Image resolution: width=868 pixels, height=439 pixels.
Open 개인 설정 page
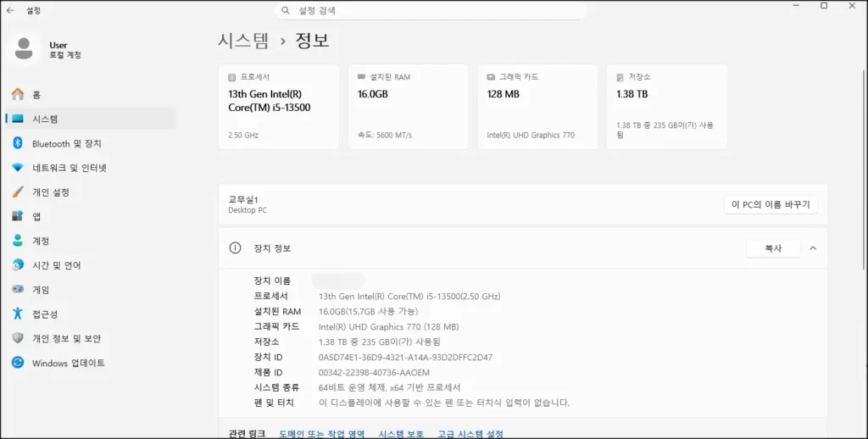tap(91, 192)
